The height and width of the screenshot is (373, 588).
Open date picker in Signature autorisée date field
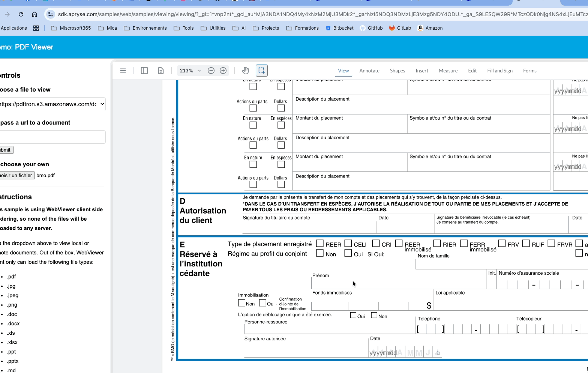click(438, 353)
